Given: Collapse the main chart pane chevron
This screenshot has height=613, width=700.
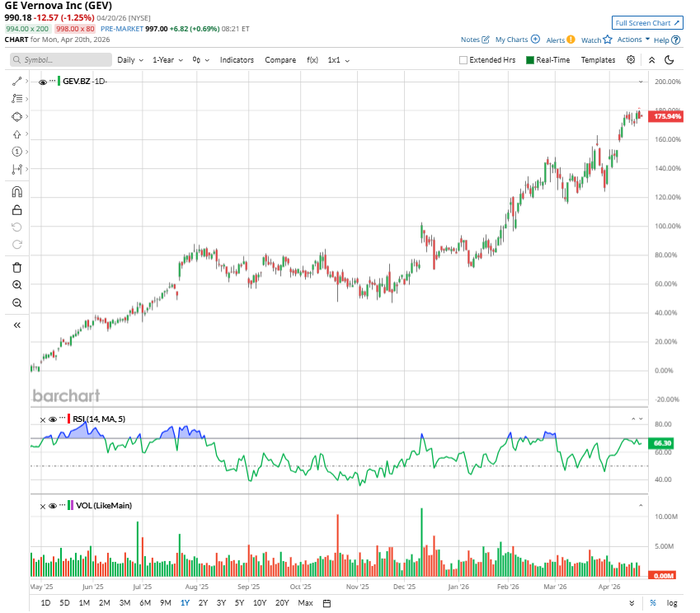Looking at the screenshot, I should pyautogui.click(x=641, y=82).
